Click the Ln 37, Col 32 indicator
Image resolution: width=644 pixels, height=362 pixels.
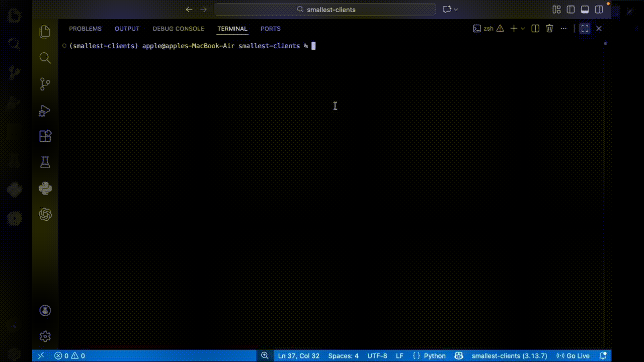point(299,356)
